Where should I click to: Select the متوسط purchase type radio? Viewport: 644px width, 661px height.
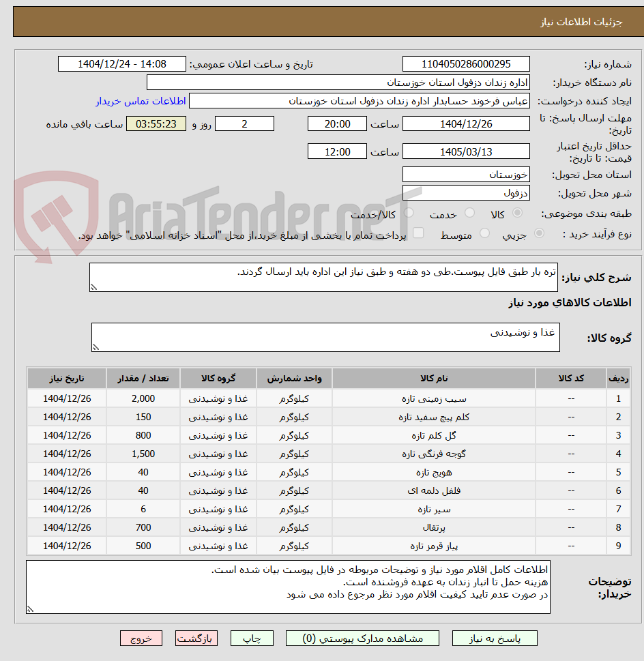(484, 233)
